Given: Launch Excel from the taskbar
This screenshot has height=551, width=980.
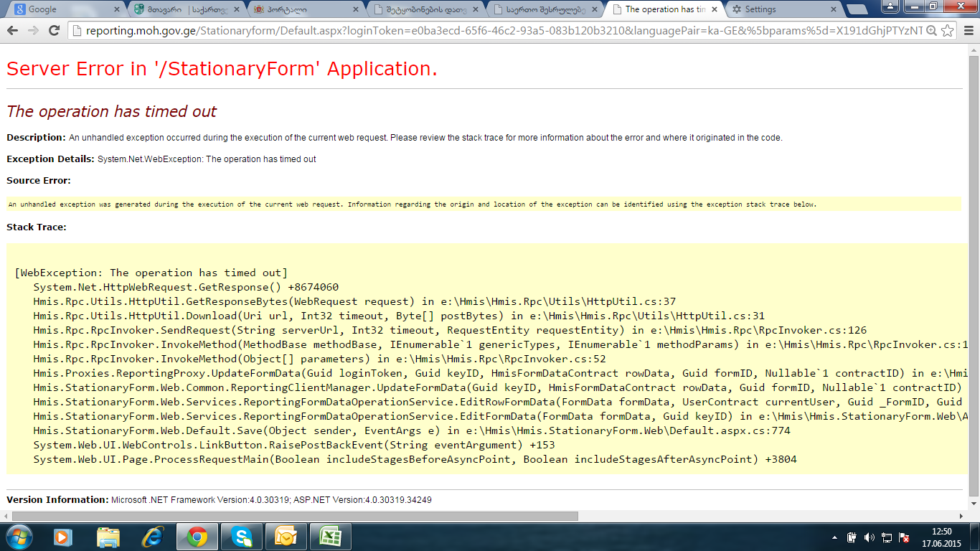Looking at the screenshot, I should pyautogui.click(x=330, y=536).
